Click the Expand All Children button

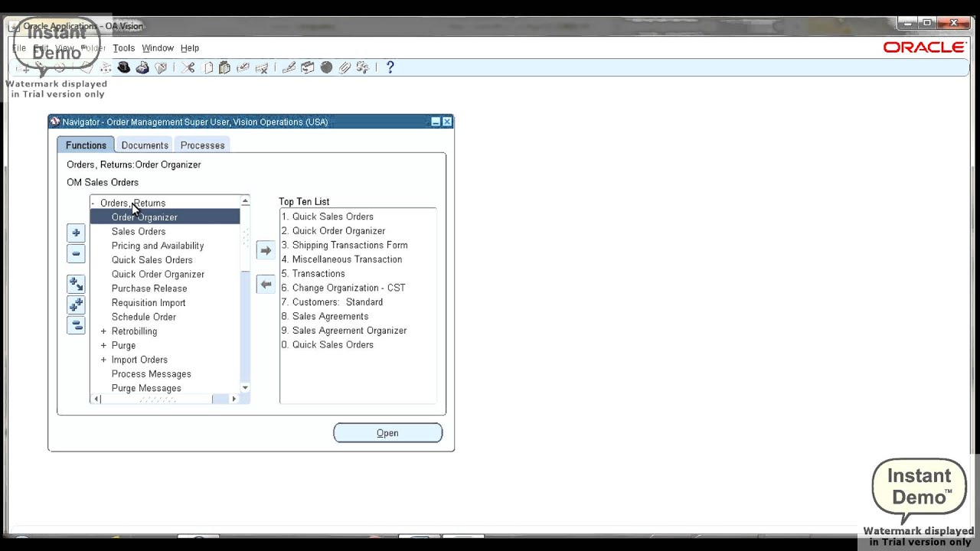tap(76, 284)
